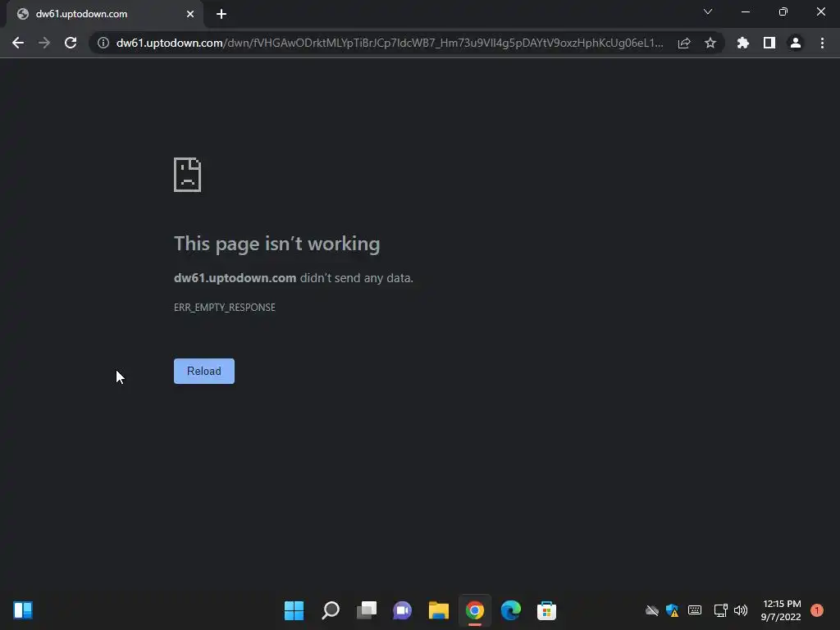Open the Extensions puzzle icon
Image resolution: width=840 pixels, height=630 pixels.
click(x=742, y=43)
